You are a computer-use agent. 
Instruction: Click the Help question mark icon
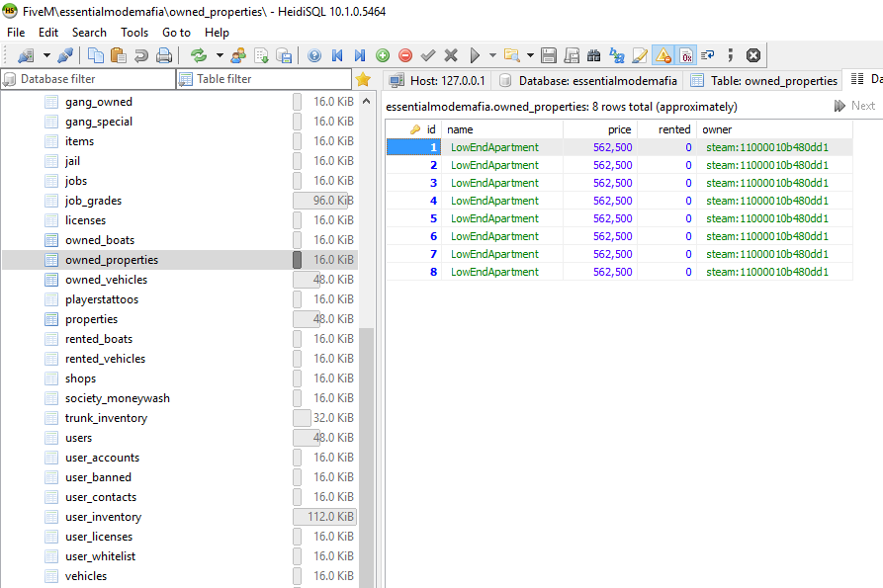[314, 55]
